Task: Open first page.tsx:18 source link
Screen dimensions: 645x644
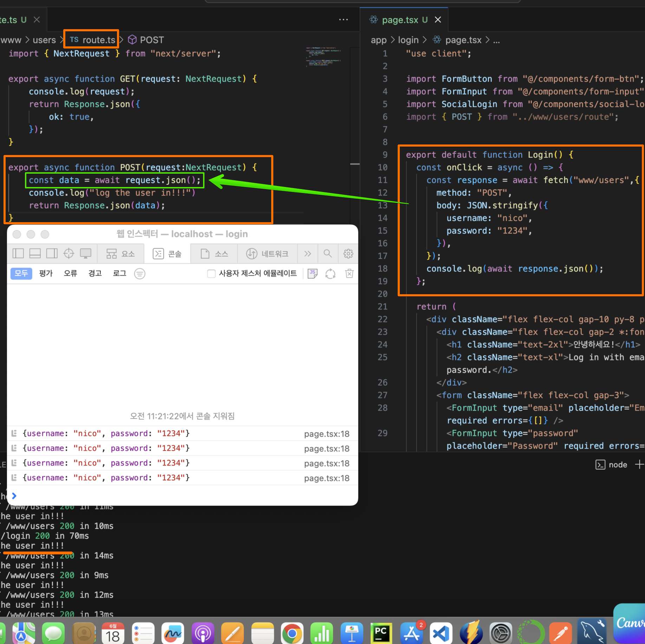Action: click(327, 434)
